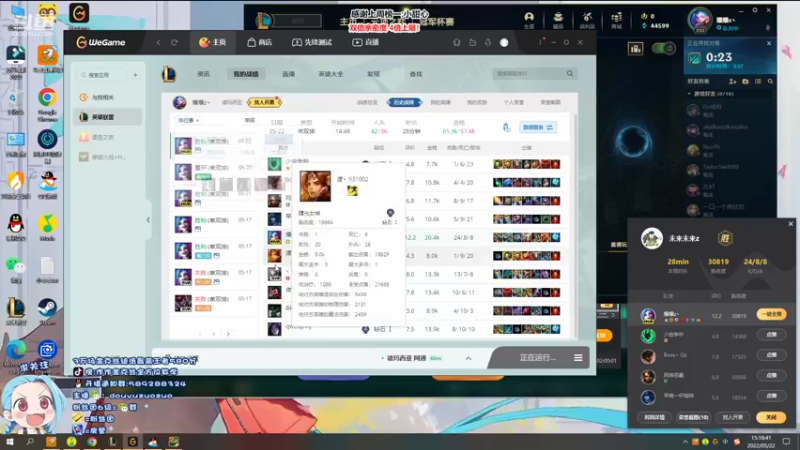Click the summoner search field

tap(528, 74)
